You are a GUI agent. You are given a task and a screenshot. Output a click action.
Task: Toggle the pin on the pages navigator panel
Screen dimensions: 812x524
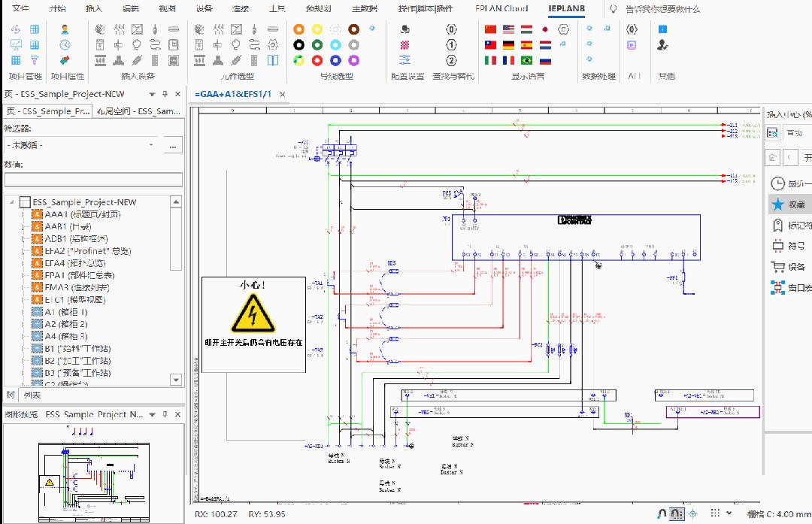click(x=165, y=94)
